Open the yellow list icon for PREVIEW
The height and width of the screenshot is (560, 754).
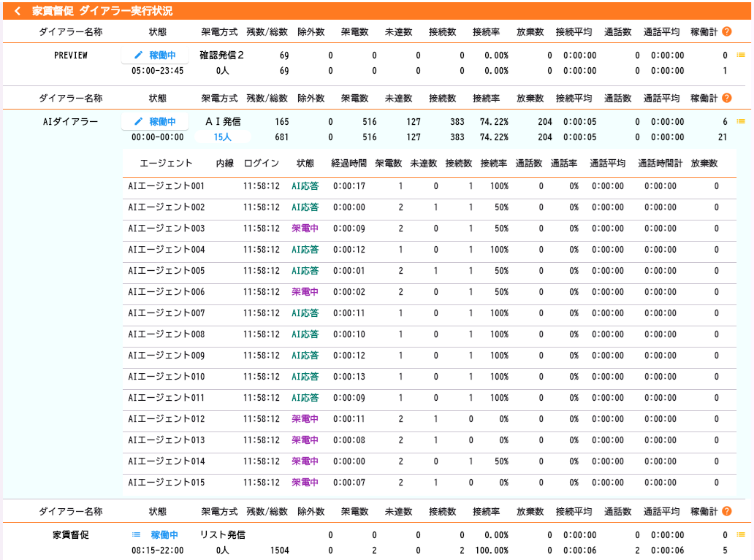pos(741,55)
